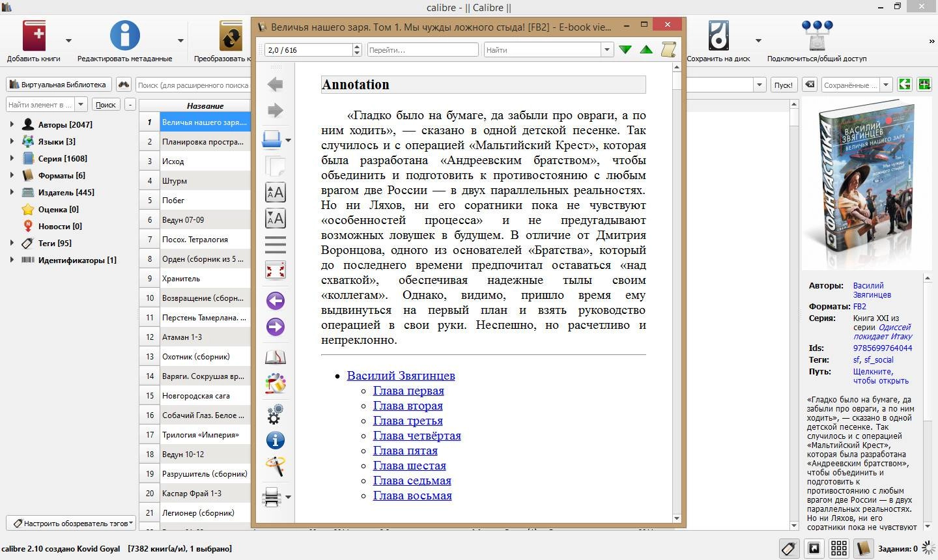This screenshot has height=560, width=938.
Task: Toggle book details icon in status bar
Action: pos(864,548)
